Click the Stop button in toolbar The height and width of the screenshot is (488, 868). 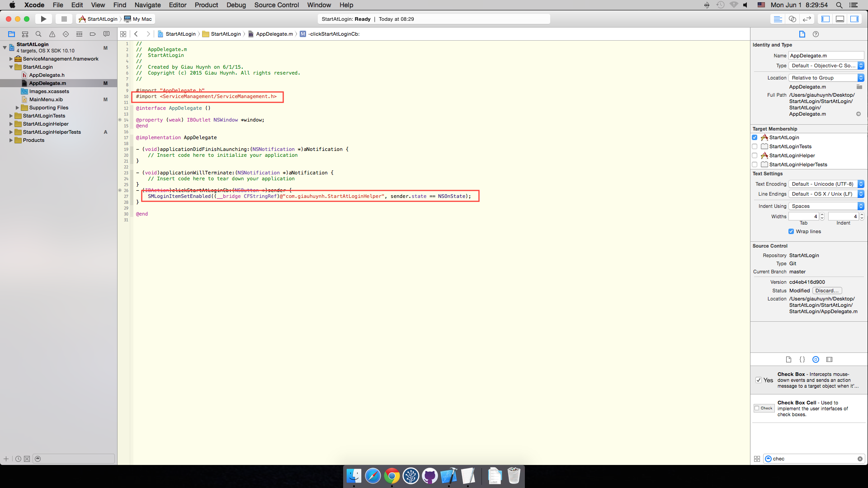click(64, 19)
